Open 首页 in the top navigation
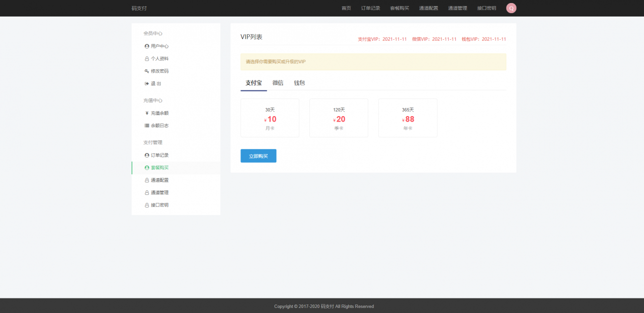 pyautogui.click(x=346, y=9)
